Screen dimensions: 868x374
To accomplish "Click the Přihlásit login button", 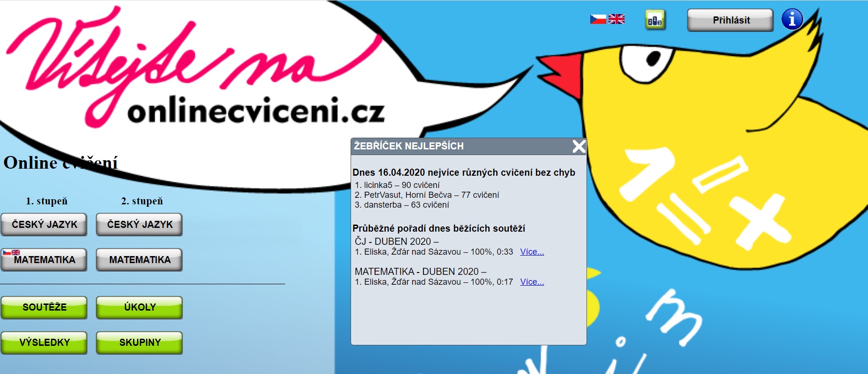I will tap(730, 20).
